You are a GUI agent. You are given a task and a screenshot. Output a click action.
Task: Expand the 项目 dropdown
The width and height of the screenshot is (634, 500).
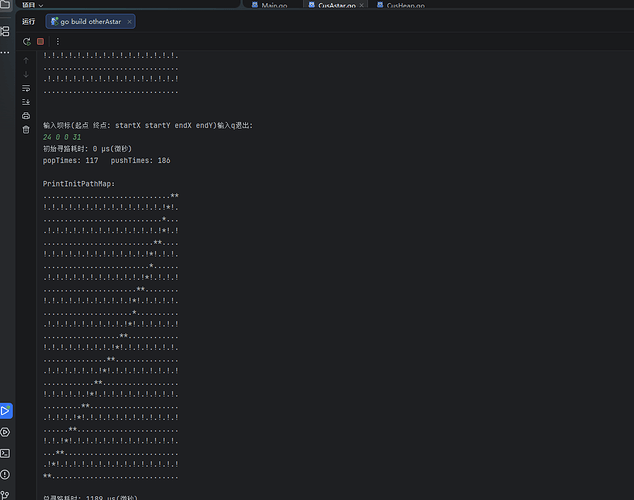click(x=32, y=5)
